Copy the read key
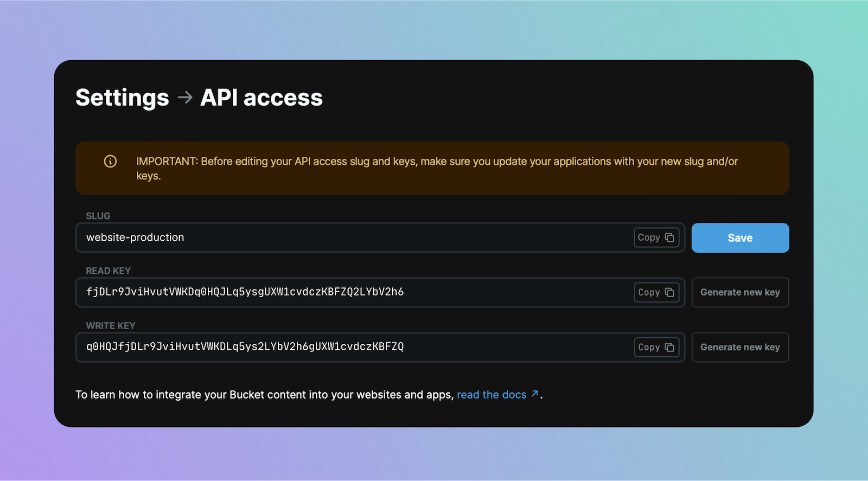Image resolution: width=868 pixels, height=481 pixels. coord(656,292)
